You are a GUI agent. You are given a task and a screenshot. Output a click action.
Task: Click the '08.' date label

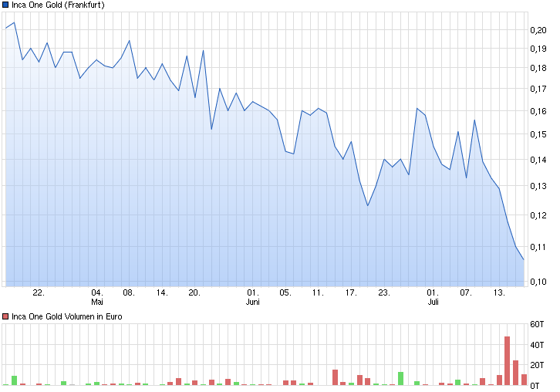pyautogui.click(x=129, y=293)
